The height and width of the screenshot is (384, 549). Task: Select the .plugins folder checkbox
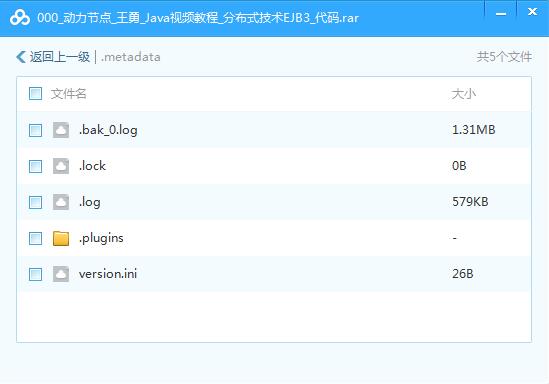(x=35, y=238)
